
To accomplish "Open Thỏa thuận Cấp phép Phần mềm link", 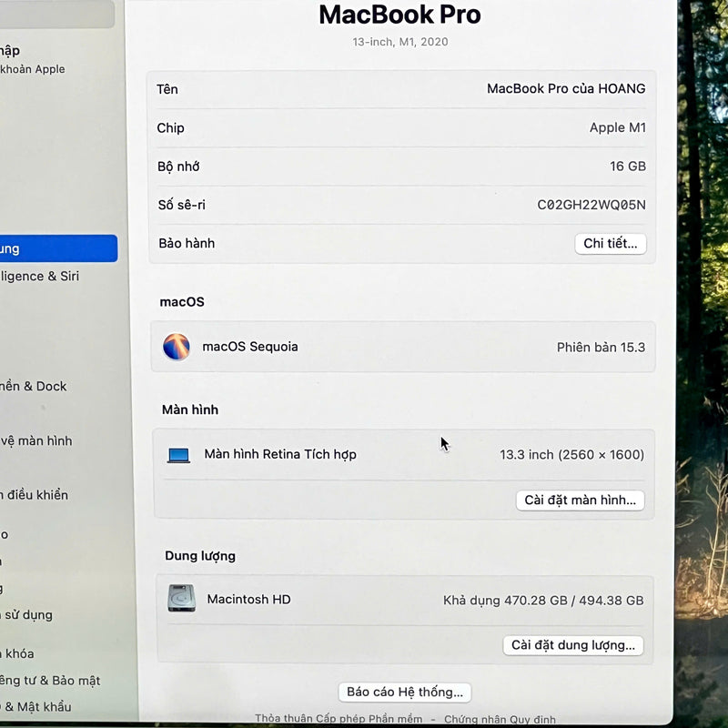I will pos(339,719).
